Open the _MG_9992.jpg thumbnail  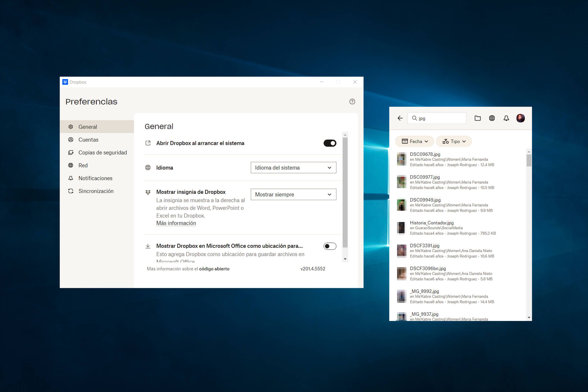[x=401, y=296]
